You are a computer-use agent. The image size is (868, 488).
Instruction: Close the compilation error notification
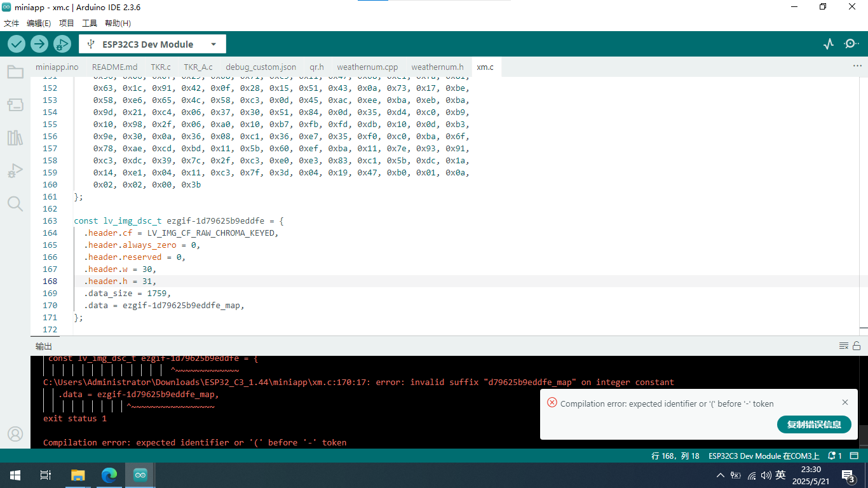click(x=845, y=402)
